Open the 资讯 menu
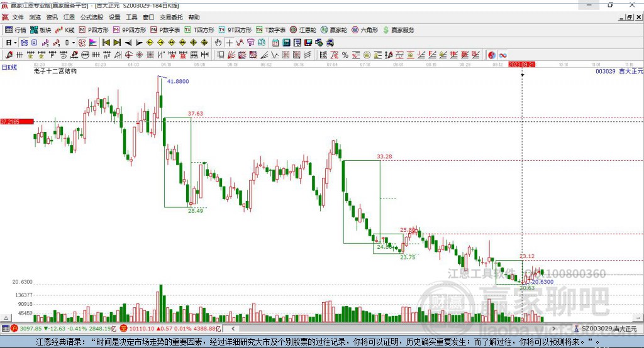 [52, 17]
